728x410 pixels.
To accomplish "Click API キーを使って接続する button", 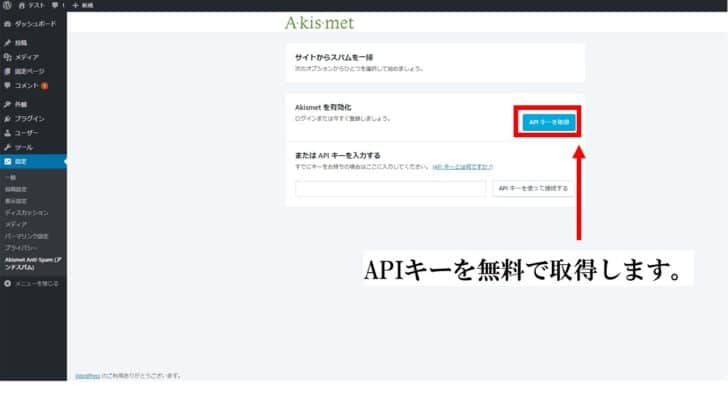I will coord(533,189).
